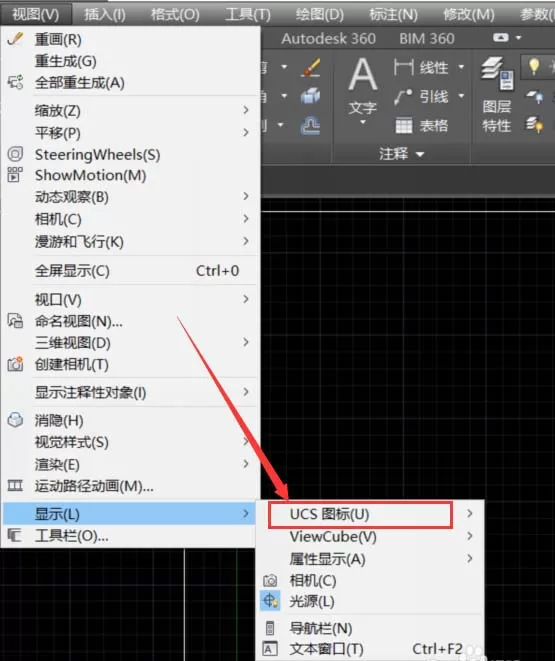The height and width of the screenshot is (661, 555).
Task: Open the Text (文字) tool dropdown arrow
Action: pos(363,122)
